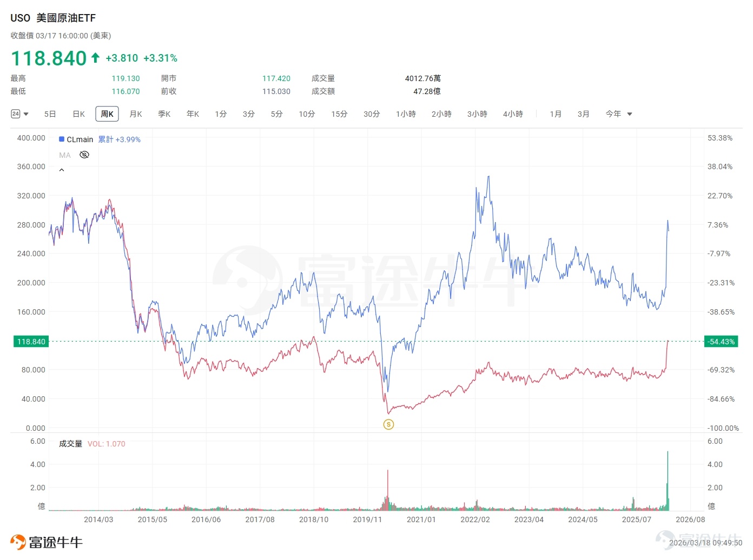Click the 最高 value 119.130
753x560 pixels.
tap(125, 78)
